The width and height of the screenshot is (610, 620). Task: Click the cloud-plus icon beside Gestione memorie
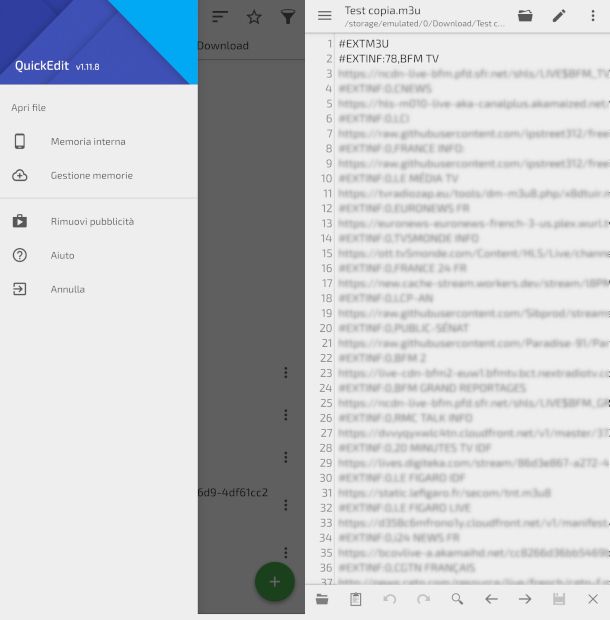(20, 175)
